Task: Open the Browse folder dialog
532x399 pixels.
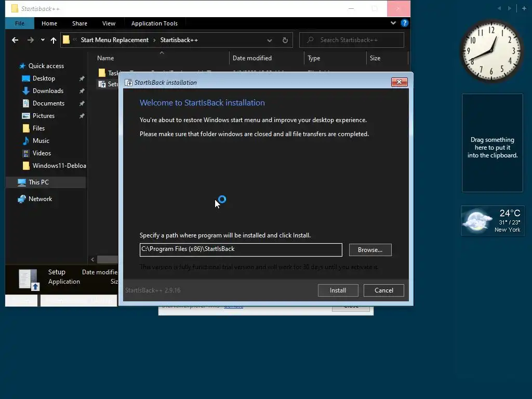Action: pyautogui.click(x=370, y=250)
